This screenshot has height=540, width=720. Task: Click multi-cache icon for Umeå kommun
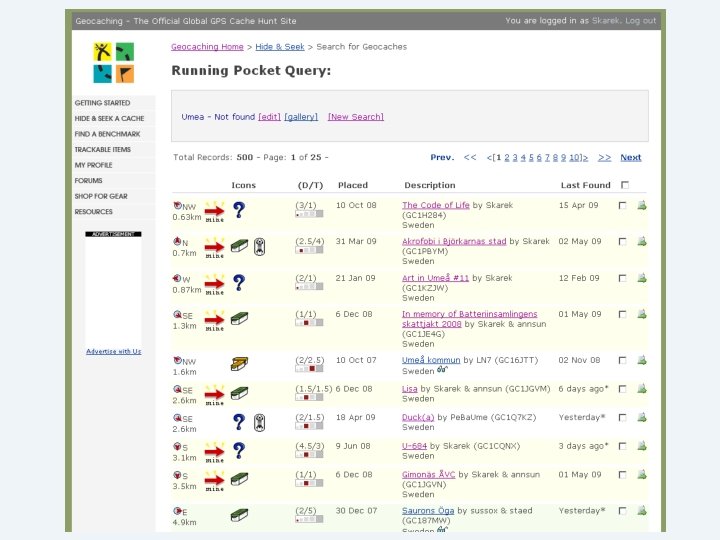[239, 364]
